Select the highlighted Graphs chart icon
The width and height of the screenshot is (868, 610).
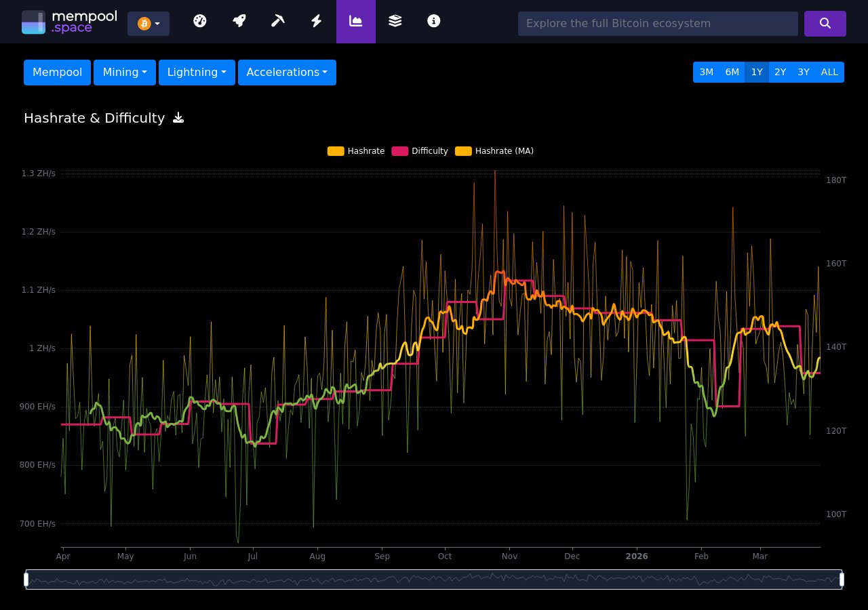355,21
